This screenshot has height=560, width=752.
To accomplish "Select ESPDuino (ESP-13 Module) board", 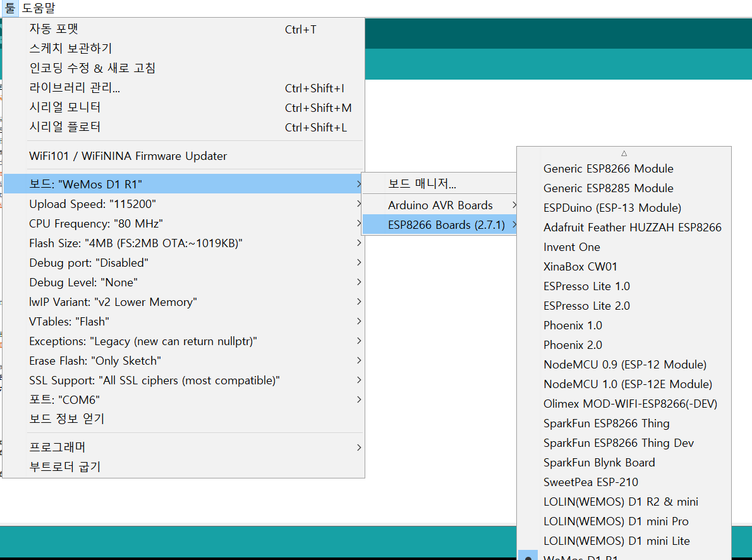I will click(x=624, y=208).
